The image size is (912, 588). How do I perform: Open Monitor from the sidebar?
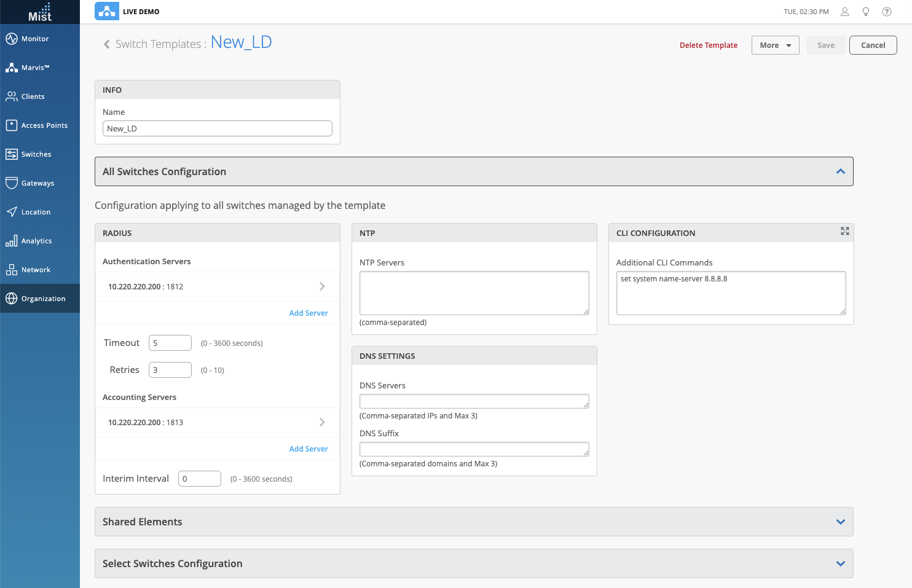pyautogui.click(x=35, y=39)
